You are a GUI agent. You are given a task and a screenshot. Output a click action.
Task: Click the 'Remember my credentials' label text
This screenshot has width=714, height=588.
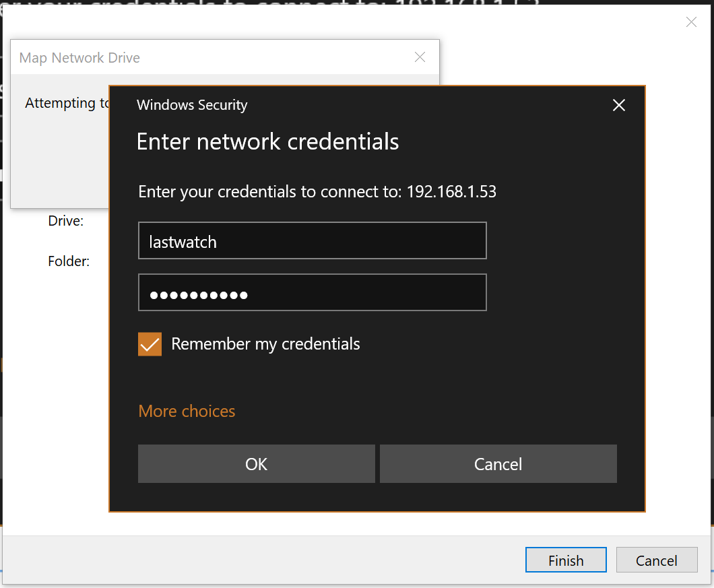point(265,344)
